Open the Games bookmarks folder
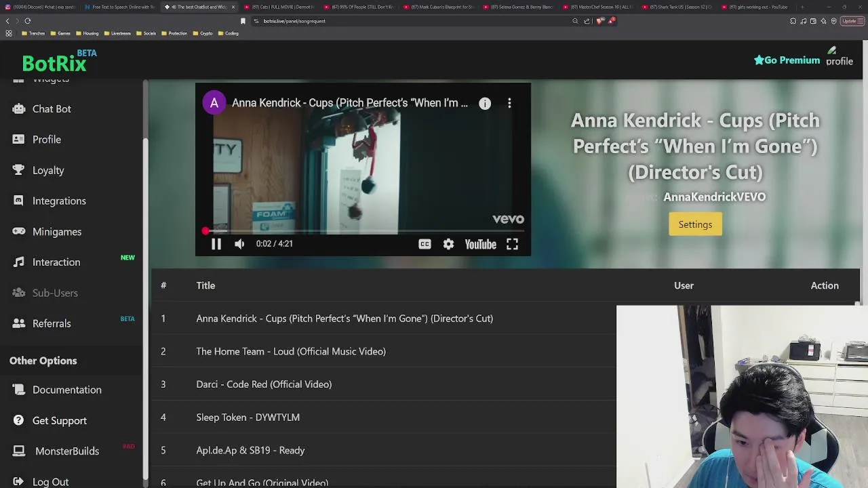This screenshot has height=488, width=868. coord(61,33)
